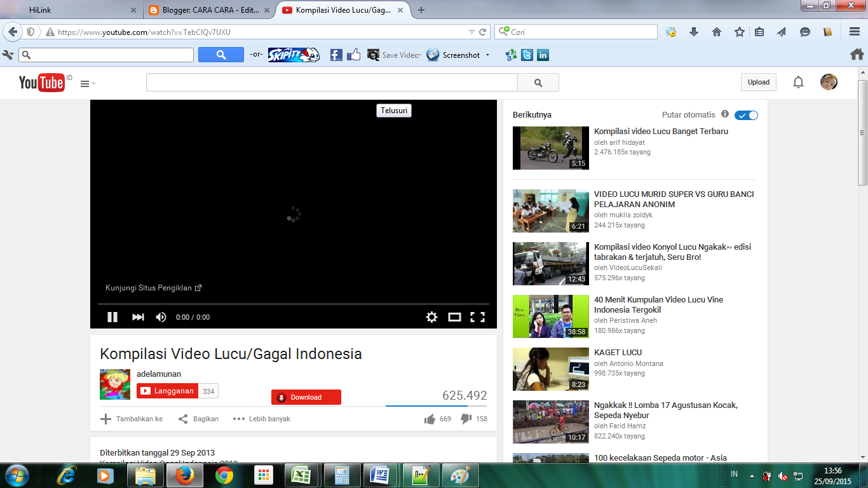868x488 pixels.
Task: Click the Screenshot toolbar button
Action: [x=453, y=55]
